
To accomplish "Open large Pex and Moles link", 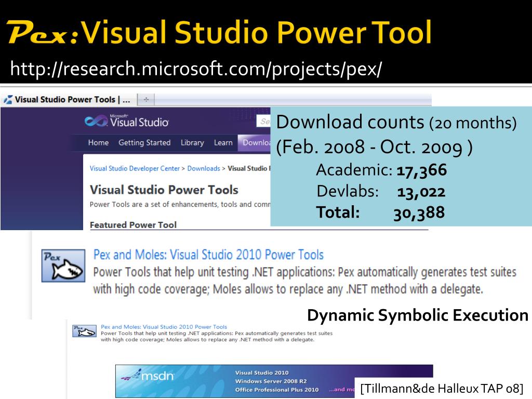I will 208,255.
